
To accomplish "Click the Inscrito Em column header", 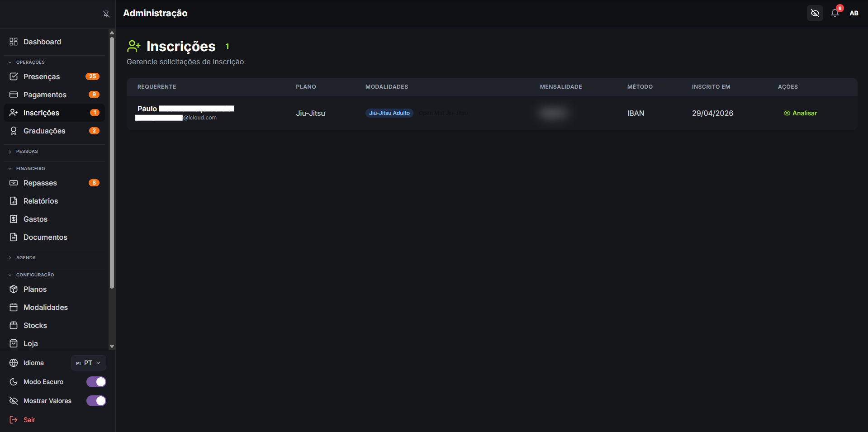I will point(711,87).
